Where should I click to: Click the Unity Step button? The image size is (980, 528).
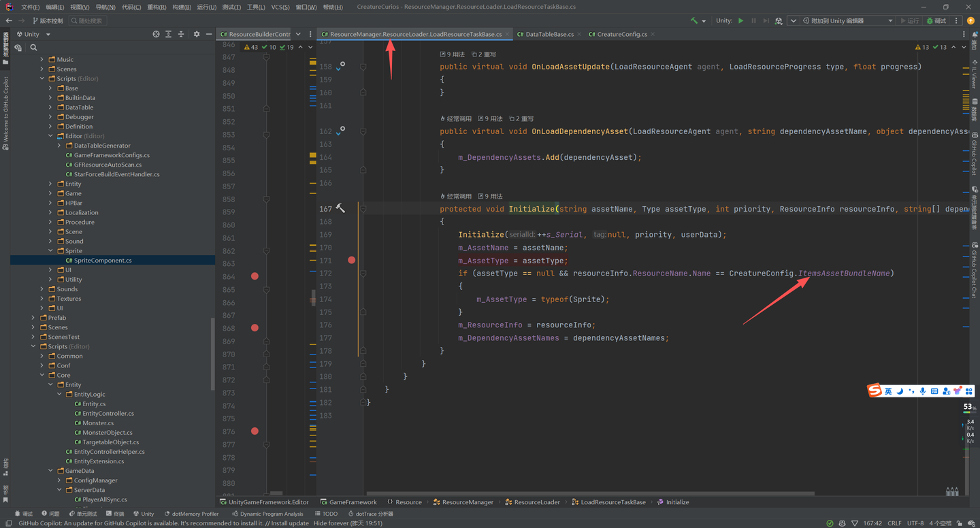click(766, 20)
